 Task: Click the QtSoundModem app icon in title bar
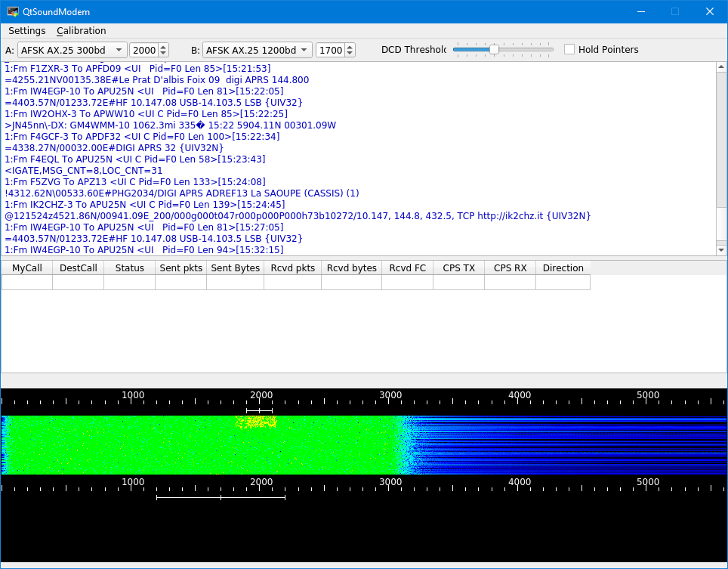pyautogui.click(x=12, y=11)
